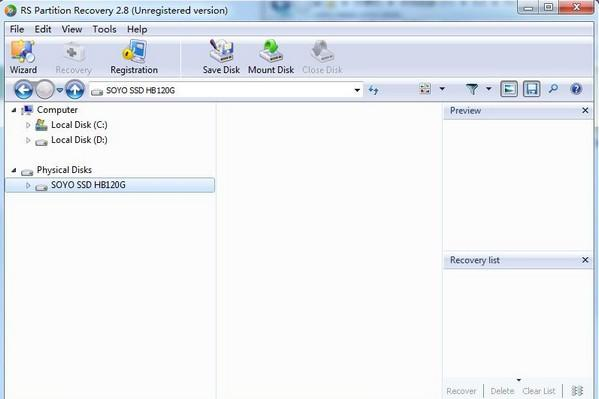Click the address bar showing SOYO SSD HB120G
This screenshot has height=399, width=599.
point(225,90)
